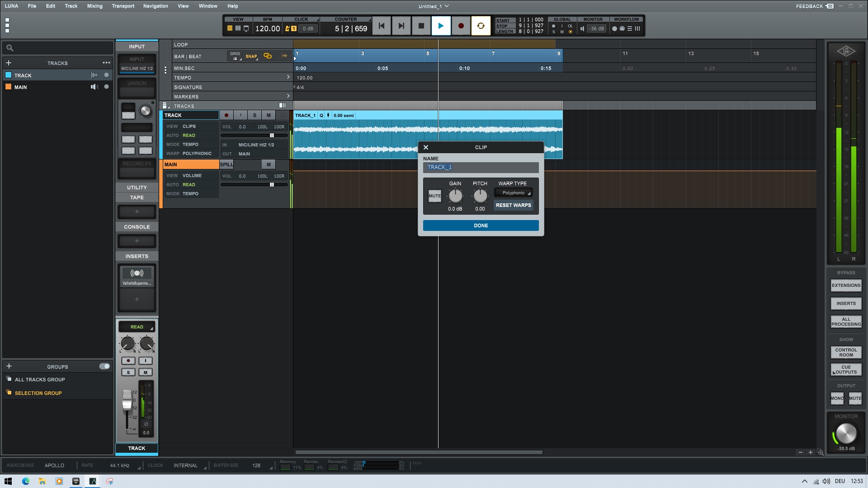Open the ValhallaSupermassive insert plugin
This screenshot has height=488, width=868.
pos(137,275)
